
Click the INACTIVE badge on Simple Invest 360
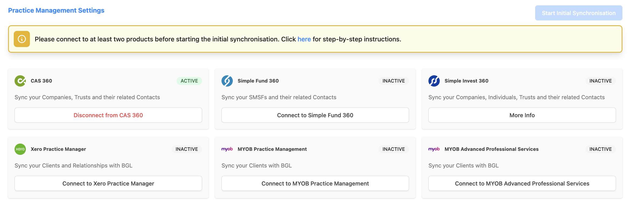point(601,81)
